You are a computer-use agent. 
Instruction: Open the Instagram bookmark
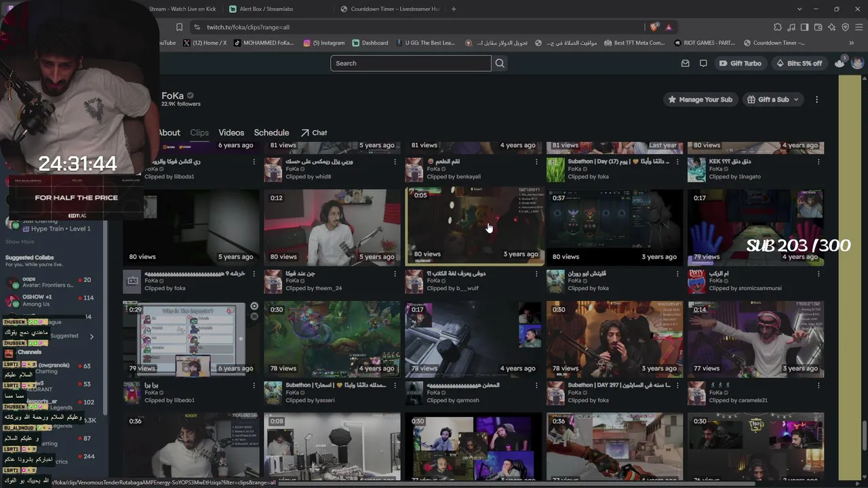coord(324,43)
